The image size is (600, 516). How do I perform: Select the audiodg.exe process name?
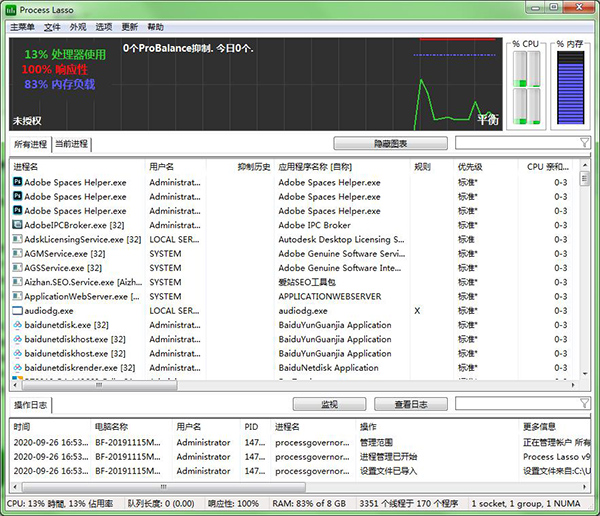[x=49, y=310]
